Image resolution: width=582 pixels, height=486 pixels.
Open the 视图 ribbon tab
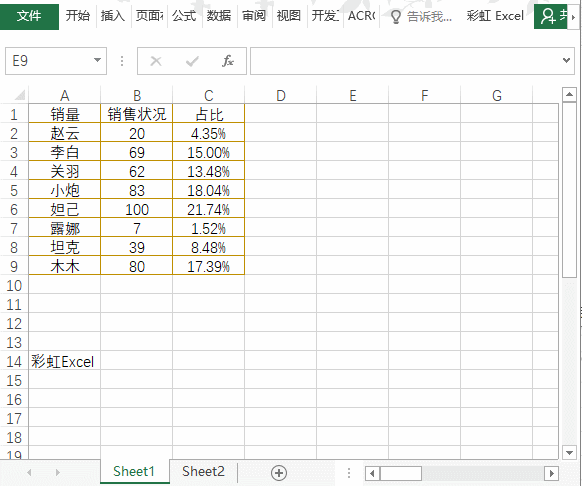point(289,16)
